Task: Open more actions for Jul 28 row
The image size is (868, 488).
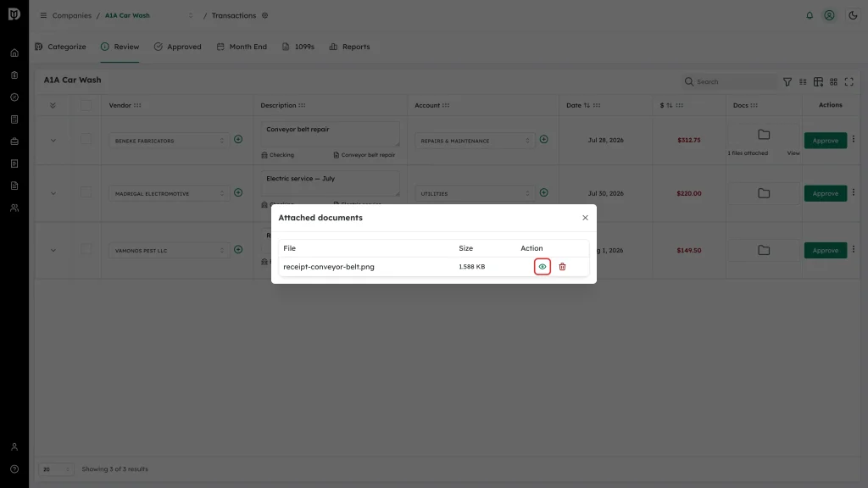Action: 853,140
